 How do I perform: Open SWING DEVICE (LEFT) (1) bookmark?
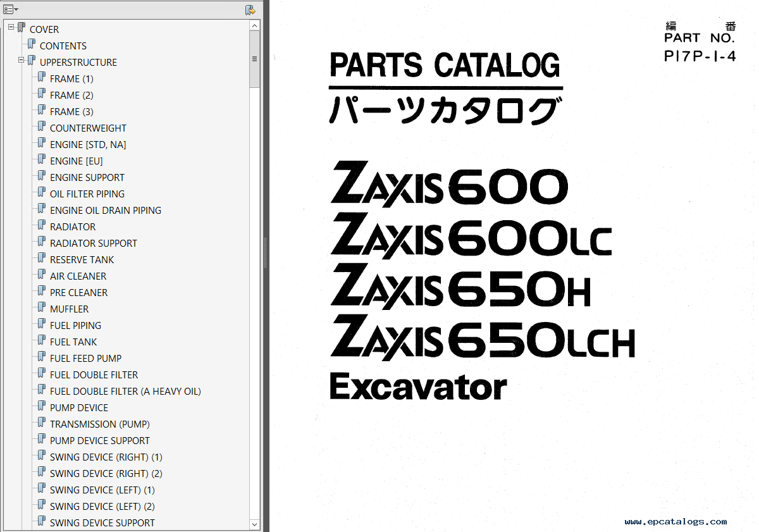tap(102, 490)
